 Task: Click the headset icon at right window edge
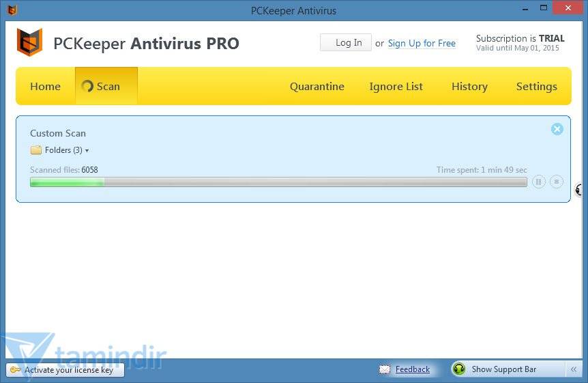[580, 190]
